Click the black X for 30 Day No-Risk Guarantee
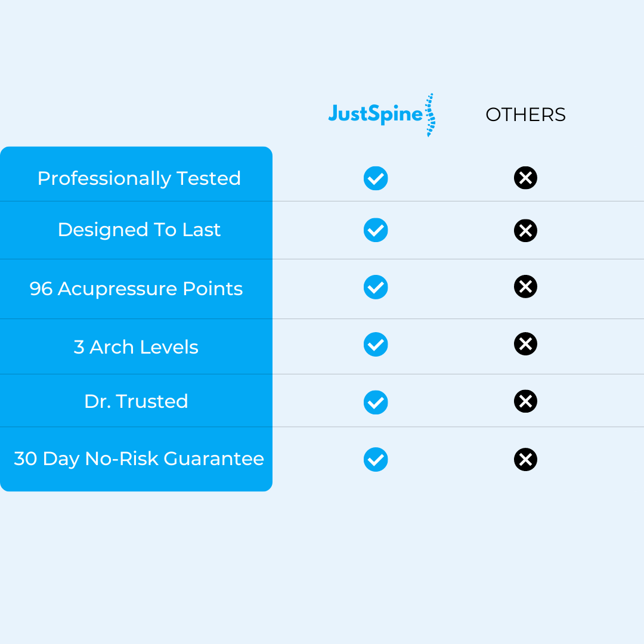 click(x=525, y=459)
